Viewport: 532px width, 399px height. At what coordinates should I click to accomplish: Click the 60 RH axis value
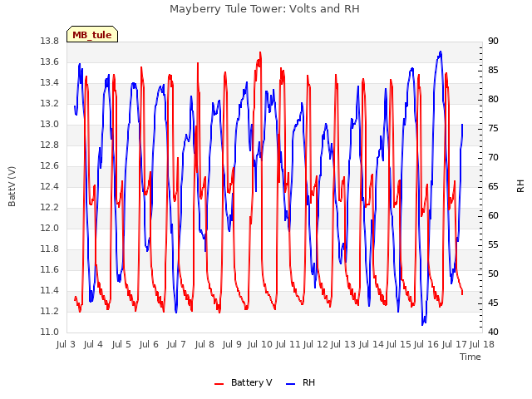point(493,216)
